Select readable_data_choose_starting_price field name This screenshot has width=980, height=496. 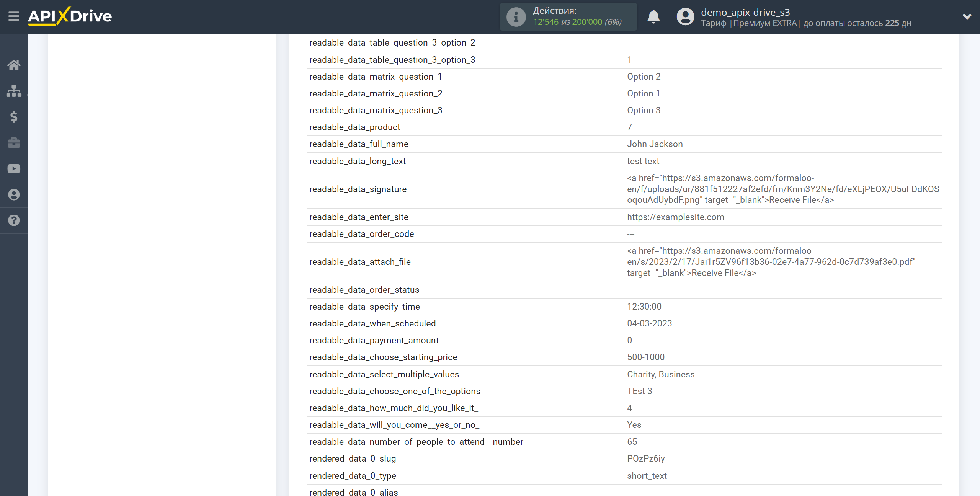[383, 357]
